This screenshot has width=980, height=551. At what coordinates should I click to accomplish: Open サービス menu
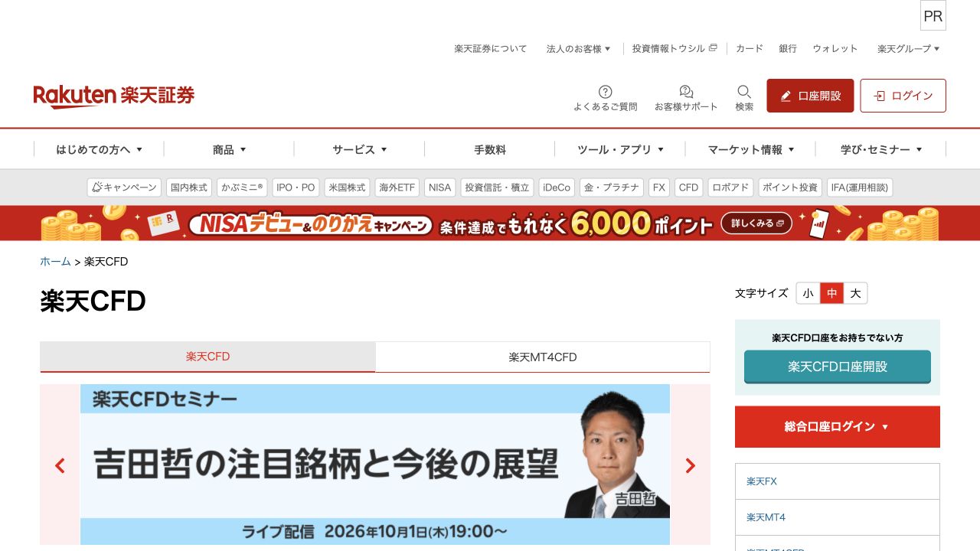359,149
